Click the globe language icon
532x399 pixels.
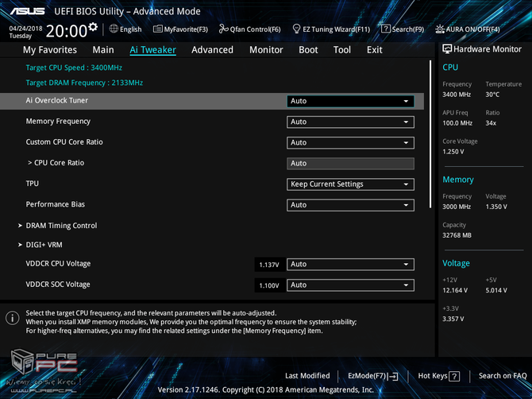tap(114, 29)
